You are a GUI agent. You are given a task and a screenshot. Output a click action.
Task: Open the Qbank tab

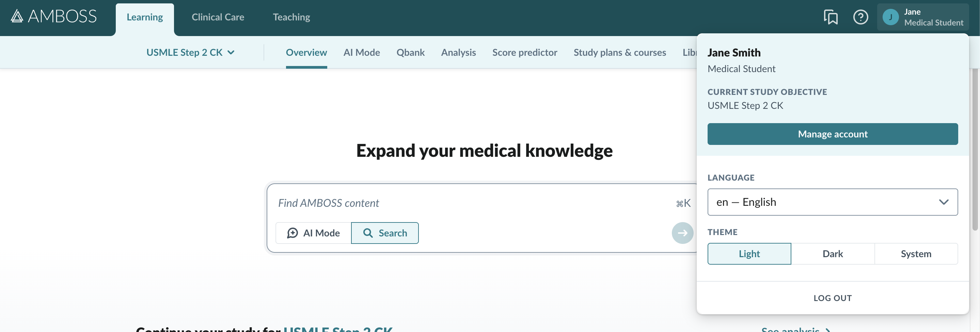point(410,52)
